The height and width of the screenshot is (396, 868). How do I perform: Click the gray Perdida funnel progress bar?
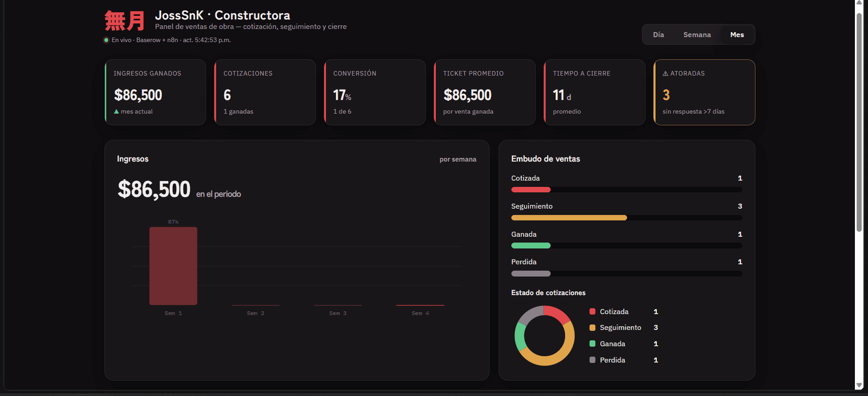(531, 273)
